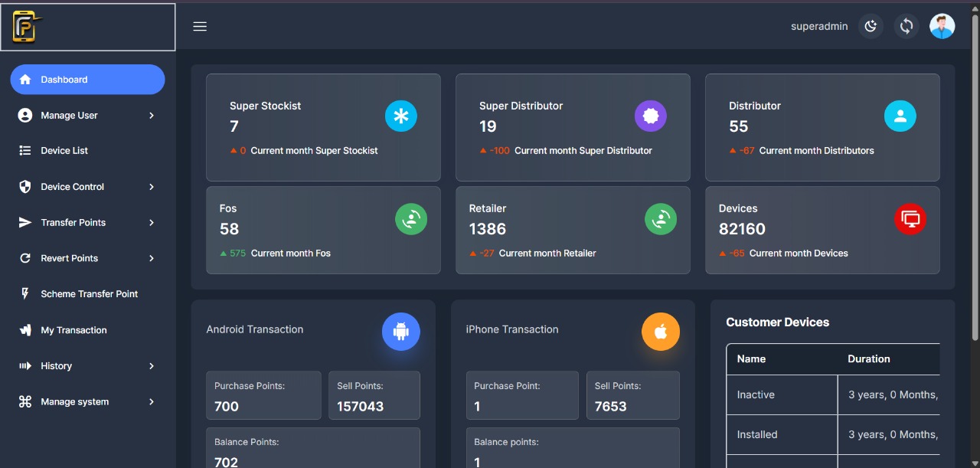
Task: Click the Super Distributor count 19
Action: pyautogui.click(x=488, y=126)
